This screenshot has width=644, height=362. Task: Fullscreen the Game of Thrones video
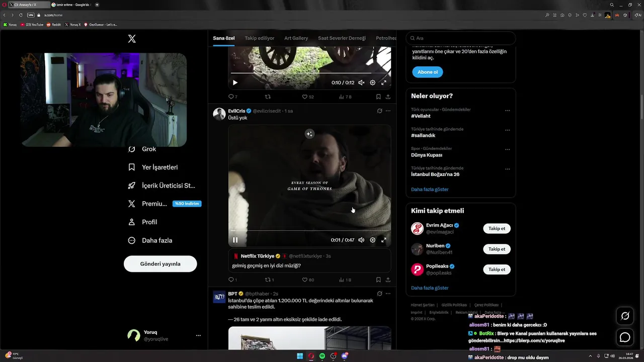[383, 240]
